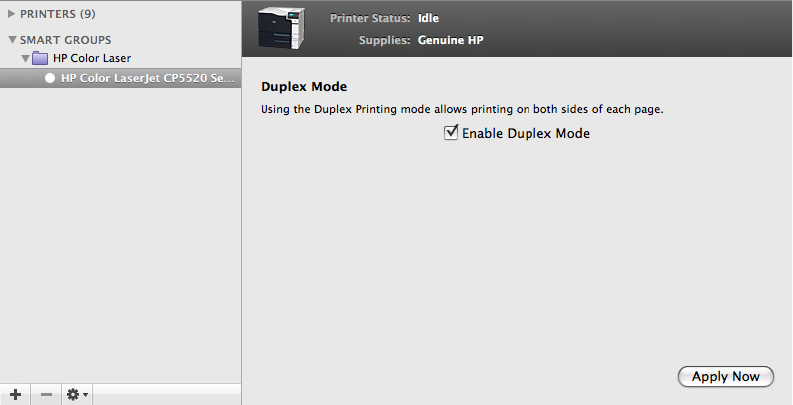Click the 'Enable Duplex Mode' label text
Viewport: 793px width, 405px height.
tap(526, 133)
